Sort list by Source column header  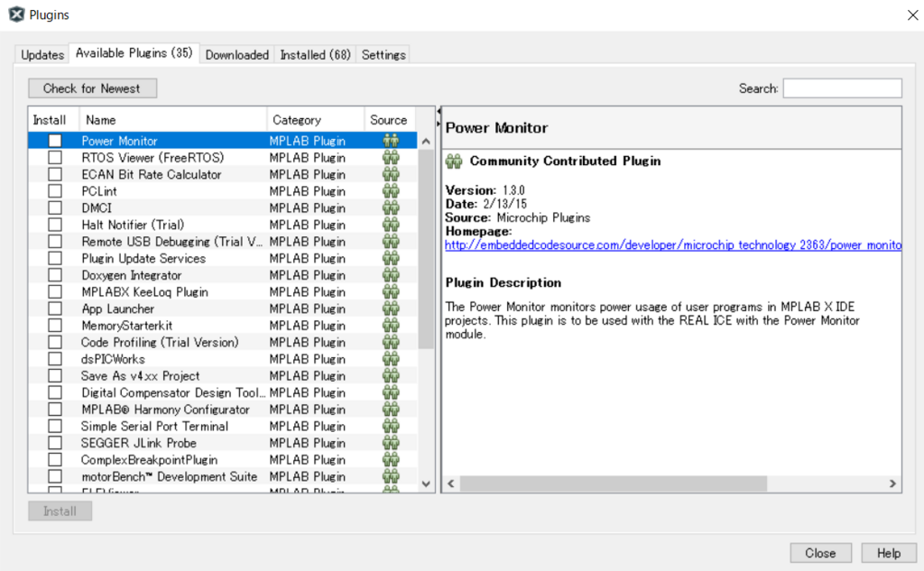pyautogui.click(x=390, y=120)
